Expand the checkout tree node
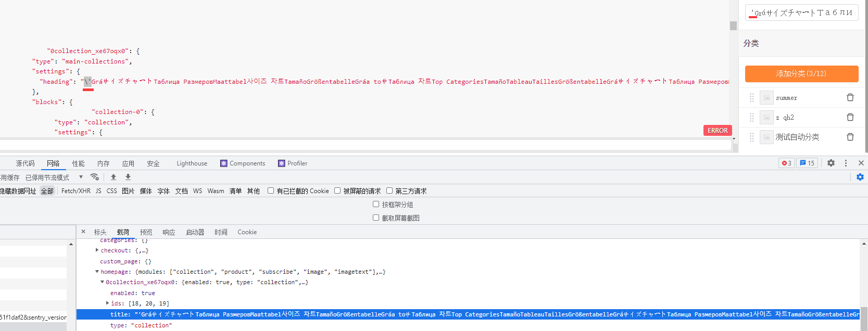This screenshot has height=331, width=868. point(97,250)
